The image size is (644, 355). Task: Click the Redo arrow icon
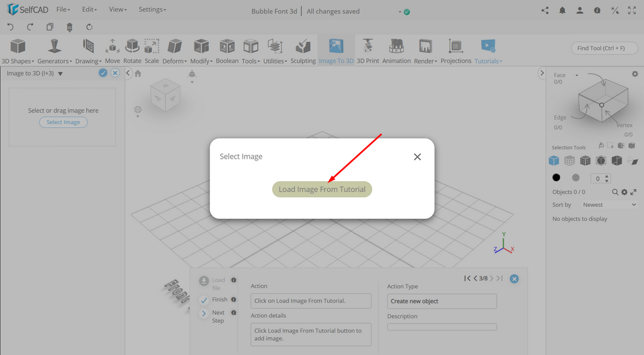[x=30, y=27]
